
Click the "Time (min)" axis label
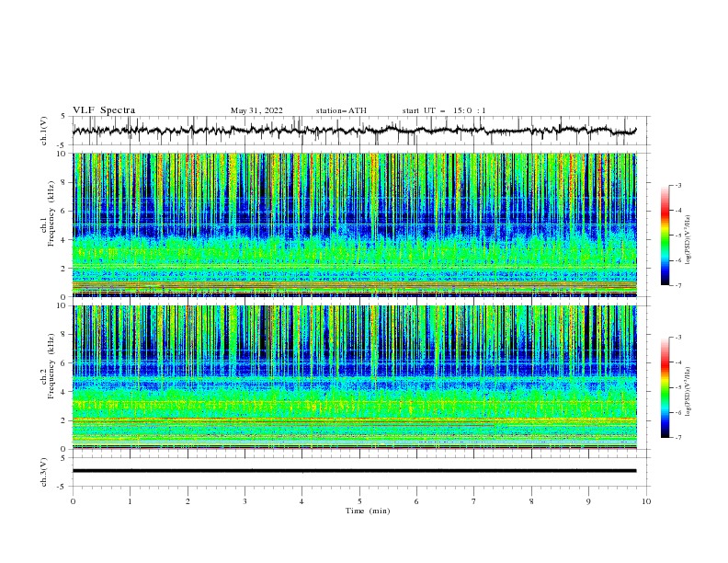(x=368, y=511)
